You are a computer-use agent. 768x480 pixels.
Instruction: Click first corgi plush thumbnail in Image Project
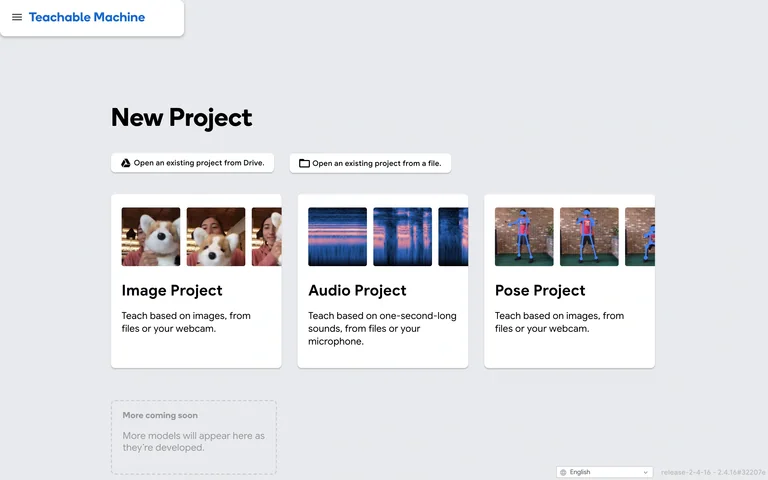coord(151,237)
